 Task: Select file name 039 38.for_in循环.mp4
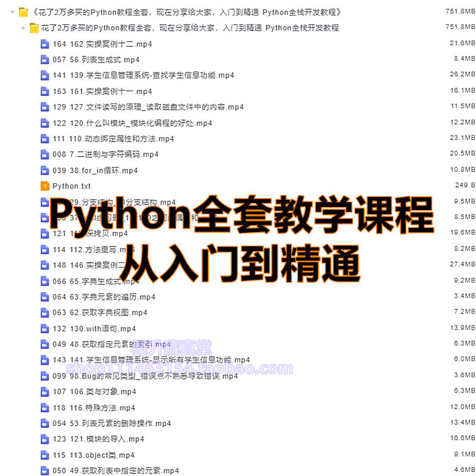(x=95, y=170)
